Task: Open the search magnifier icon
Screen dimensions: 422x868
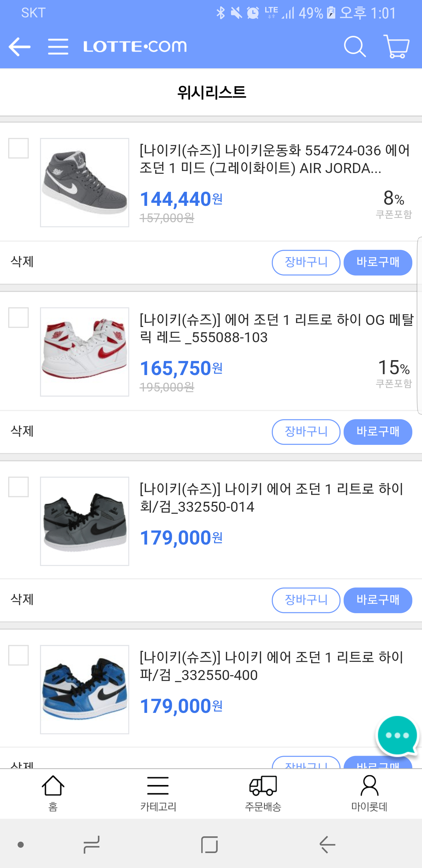Action: (x=355, y=47)
